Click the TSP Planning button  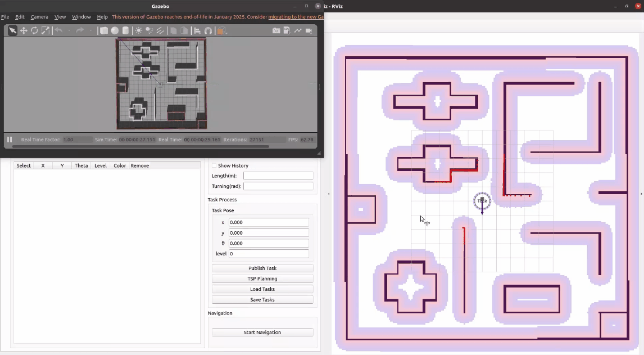(262, 278)
